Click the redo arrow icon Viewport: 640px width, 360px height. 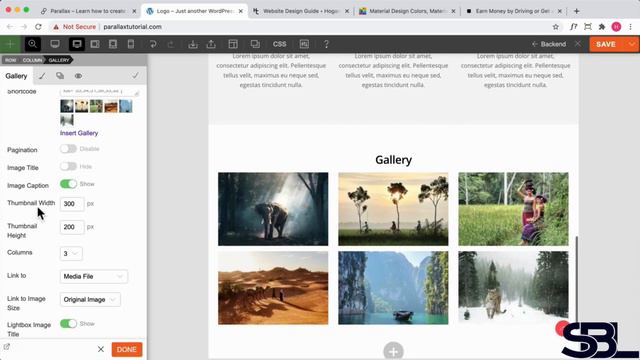point(171,44)
